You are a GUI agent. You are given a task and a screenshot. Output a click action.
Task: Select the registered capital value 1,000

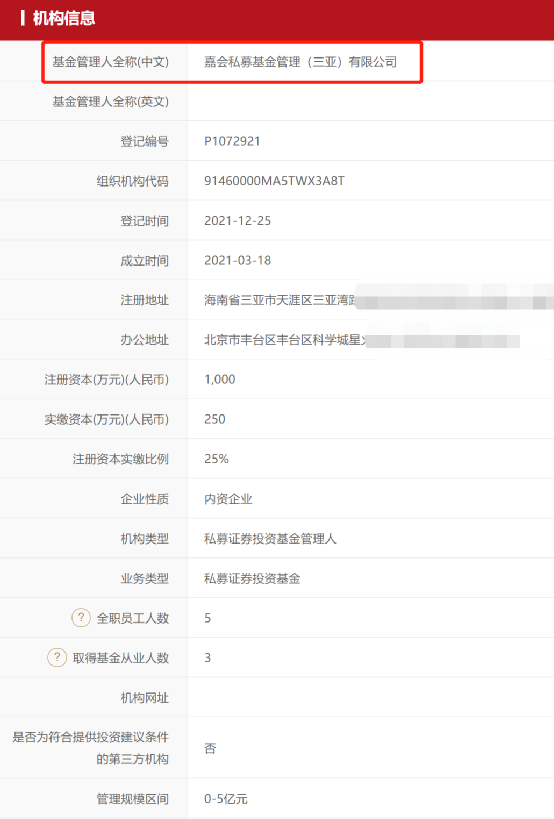[x=219, y=380]
